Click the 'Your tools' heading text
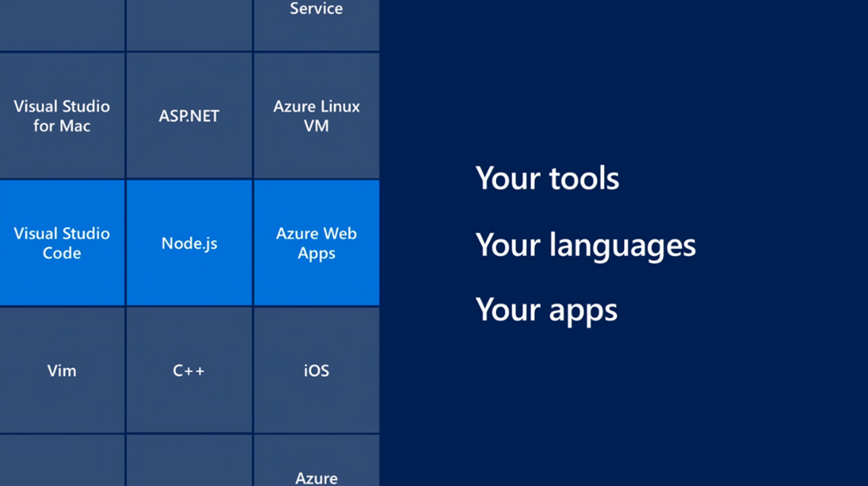This screenshot has height=486, width=868. 547,178
